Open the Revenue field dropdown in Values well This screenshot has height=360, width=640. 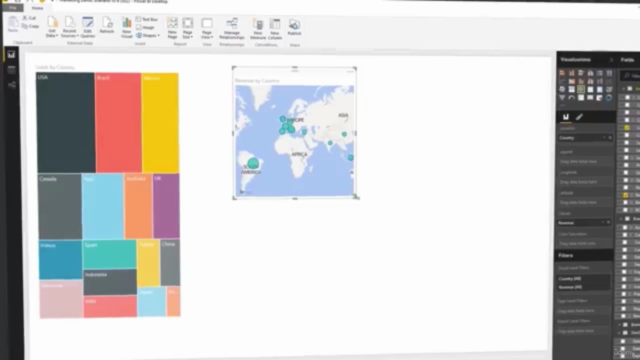click(603, 222)
